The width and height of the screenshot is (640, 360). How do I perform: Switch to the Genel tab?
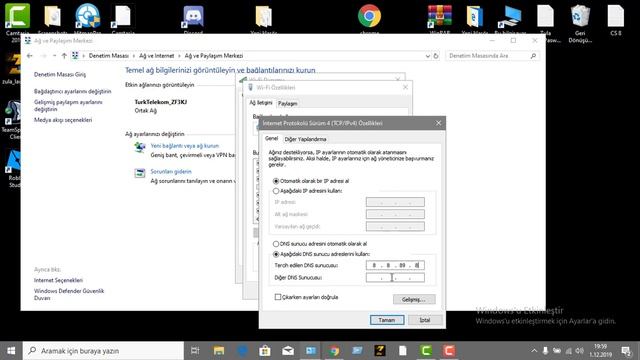(x=271, y=138)
